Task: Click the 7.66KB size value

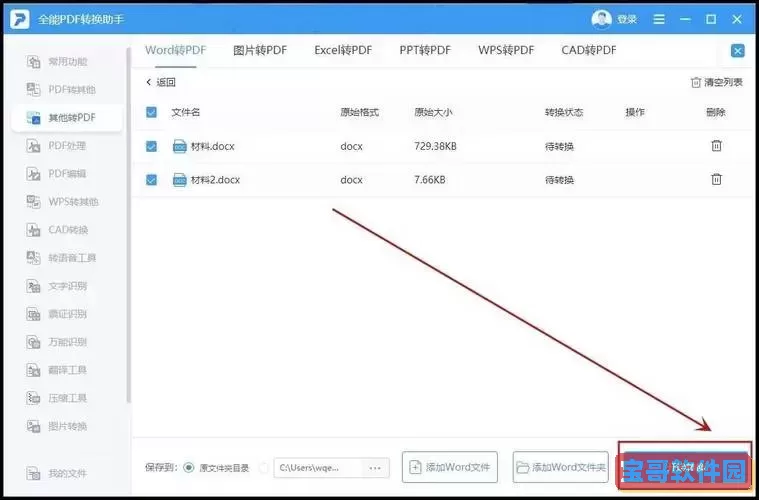Action: (429, 180)
